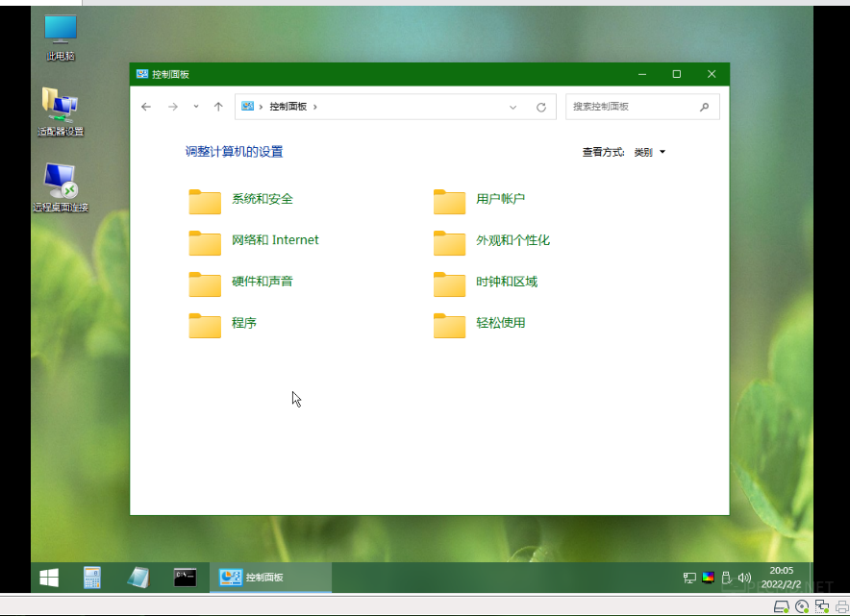This screenshot has height=616, width=850.
Task: Click the 硬件和声音 folder icon
Action: pos(205,283)
